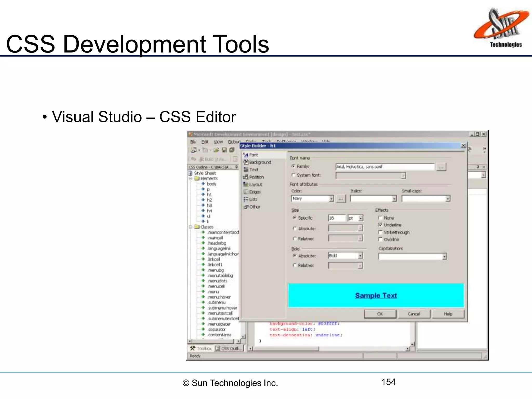Screen dimensions: 532x399
Task: Click the Build Style toolbar button
Action: pos(213,159)
